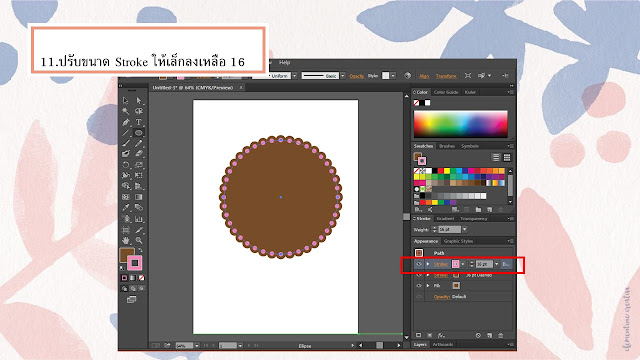The image size is (640, 360).
Task: Duplicate selected item in Appearance panel
Action: (489, 336)
